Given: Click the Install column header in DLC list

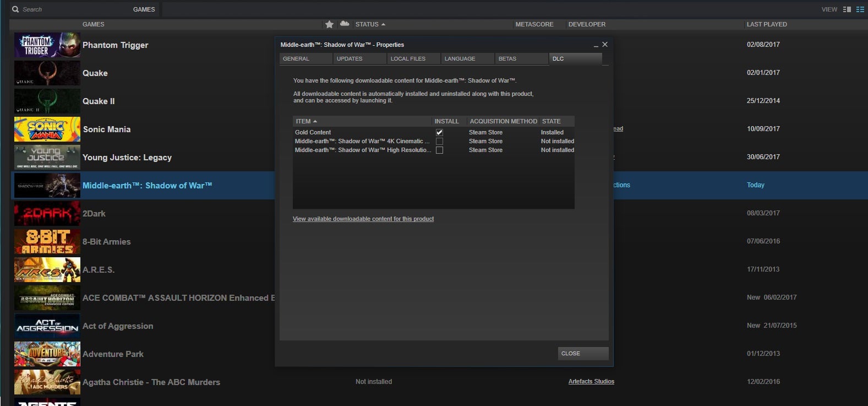Looking at the screenshot, I should (x=446, y=121).
